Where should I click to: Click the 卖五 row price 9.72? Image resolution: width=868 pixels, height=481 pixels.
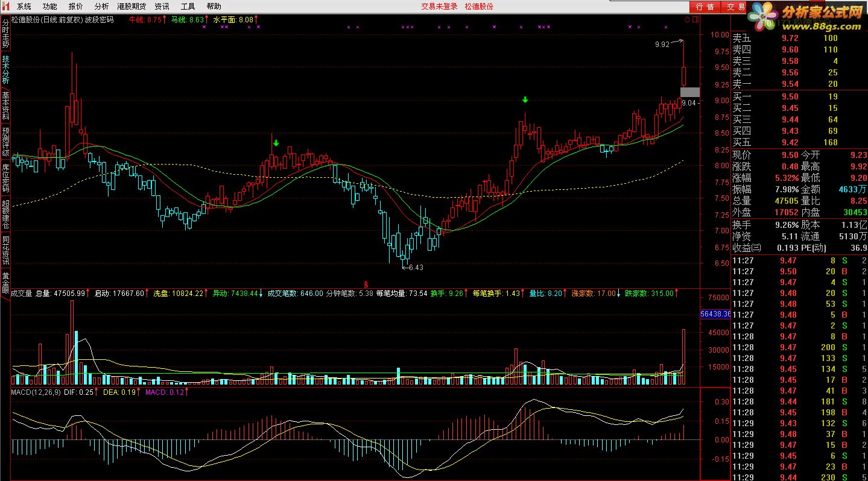(x=790, y=39)
